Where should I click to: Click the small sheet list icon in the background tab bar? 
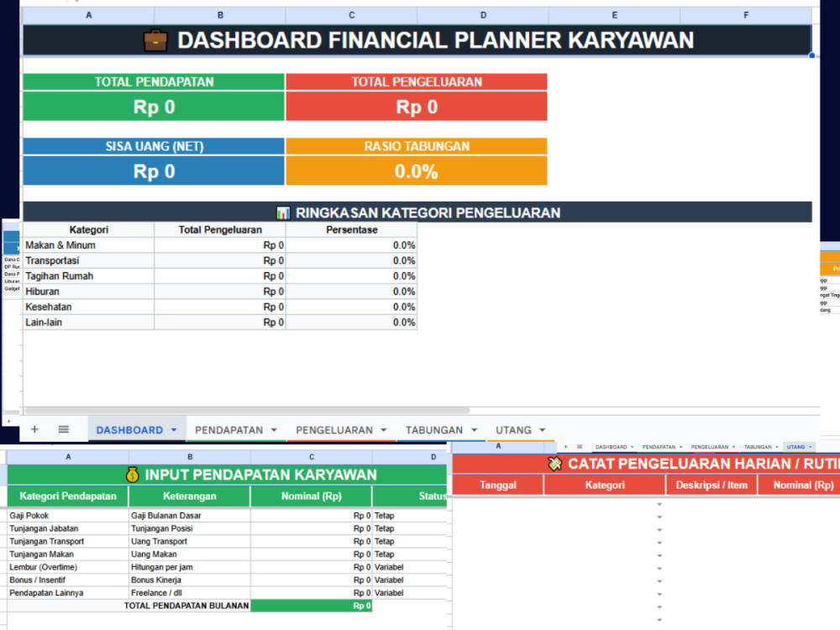click(580, 446)
